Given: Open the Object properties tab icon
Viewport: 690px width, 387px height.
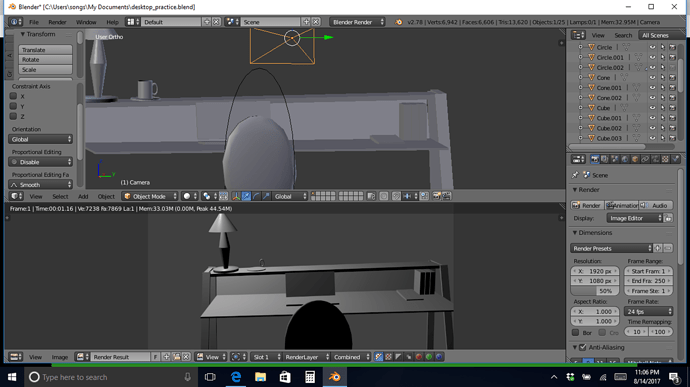Looking at the screenshot, I should [635, 159].
